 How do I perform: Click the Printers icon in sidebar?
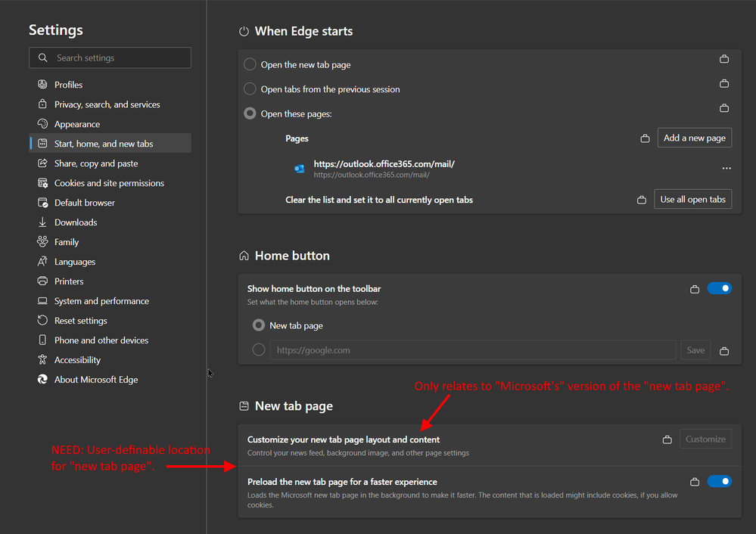(x=42, y=281)
